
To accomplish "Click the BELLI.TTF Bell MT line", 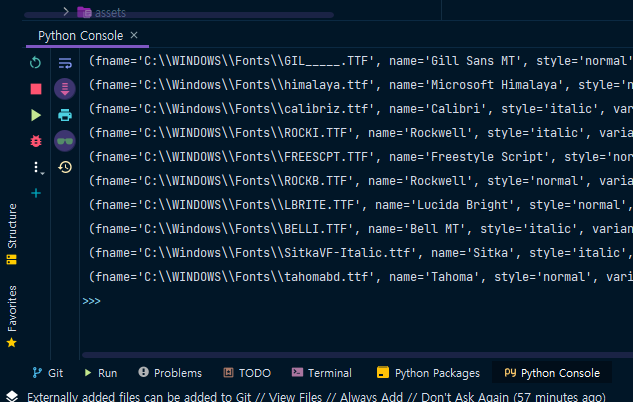I will click(360, 229).
